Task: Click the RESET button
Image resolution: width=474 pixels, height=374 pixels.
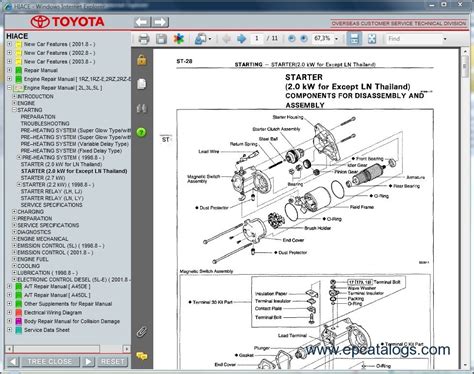Action: (x=113, y=362)
